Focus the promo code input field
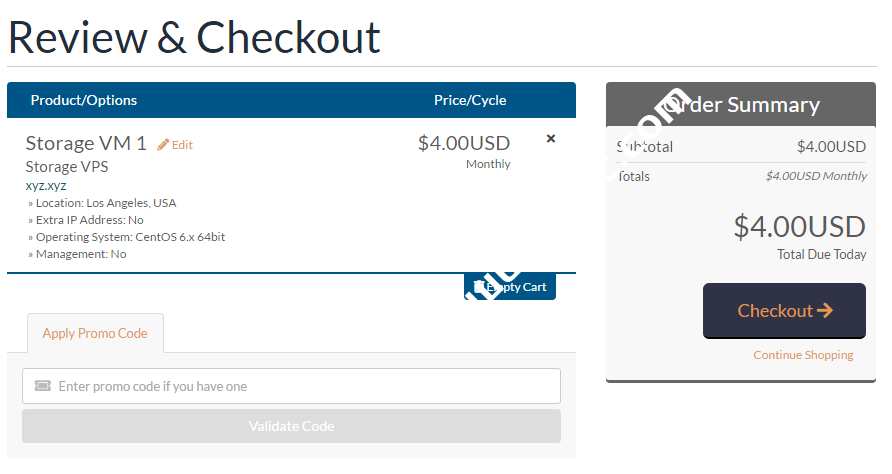 [300, 386]
